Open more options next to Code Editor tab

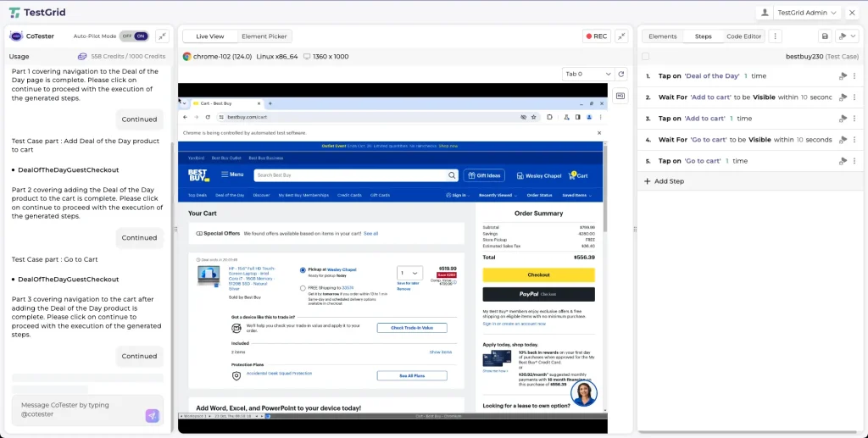click(775, 36)
